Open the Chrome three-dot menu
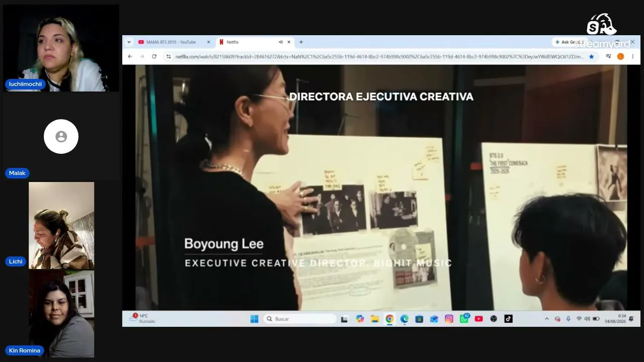644x362 pixels. click(x=632, y=57)
